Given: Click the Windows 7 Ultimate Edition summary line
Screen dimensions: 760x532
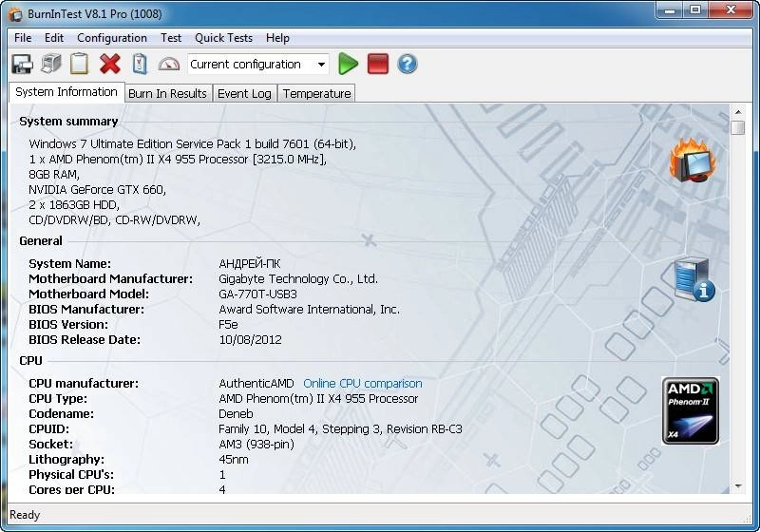Looking at the screenshot, I should pyautogui.click(x=193, y=143).
